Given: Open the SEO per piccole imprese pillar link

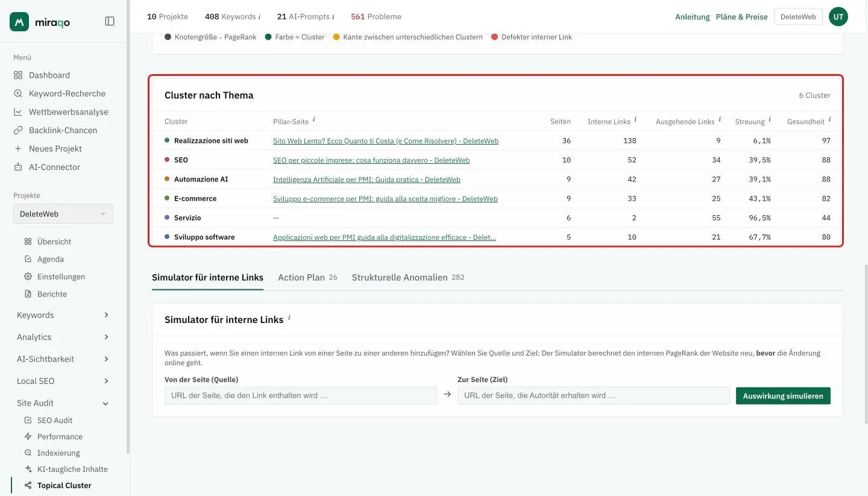Looking at the screenshot, I should tap(371, 160).
